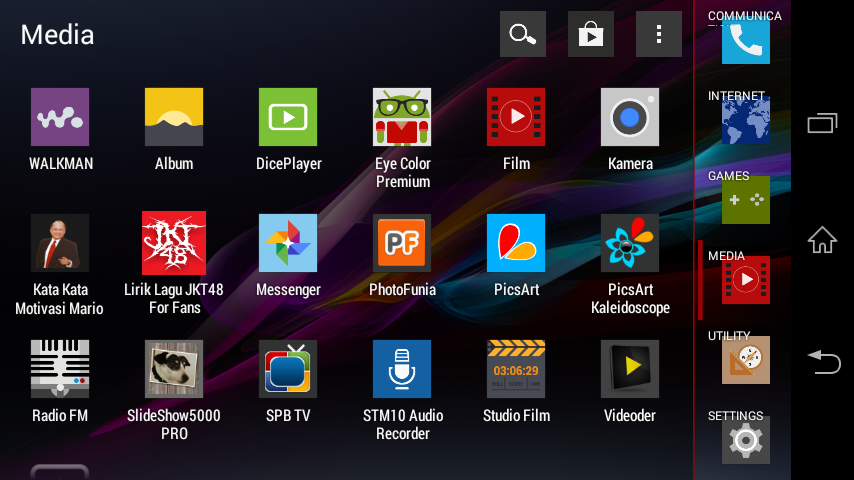
Task: Open PicsArt Kaleidoscope
Action: coord(630,243)
